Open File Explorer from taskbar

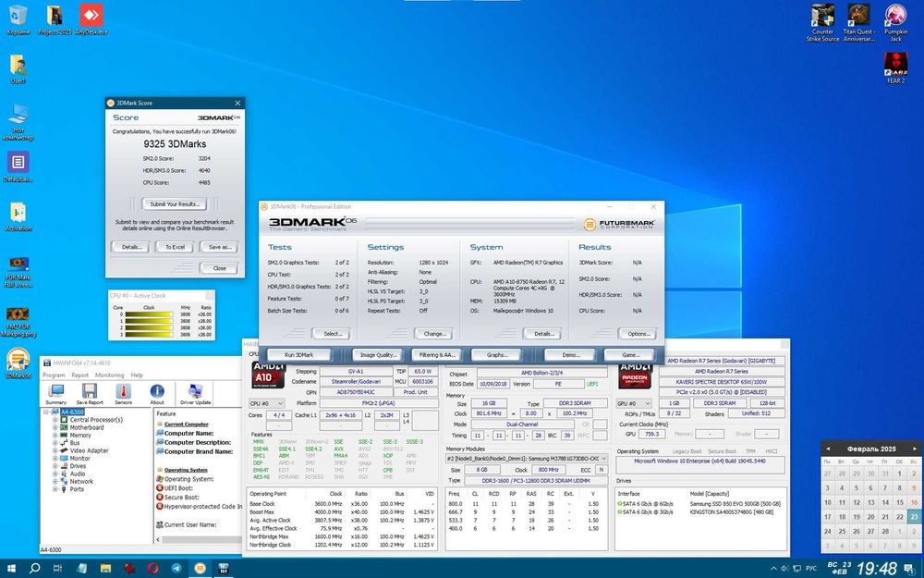click(105, 568)
